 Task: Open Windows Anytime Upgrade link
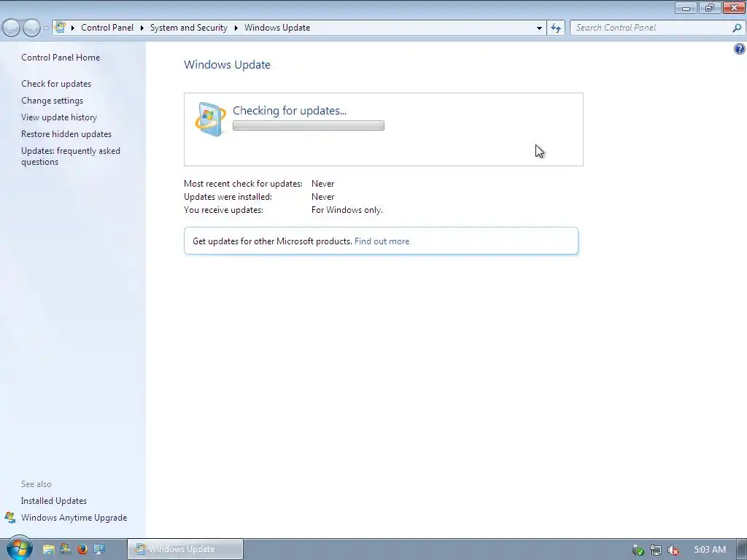(x=74, y=518)
